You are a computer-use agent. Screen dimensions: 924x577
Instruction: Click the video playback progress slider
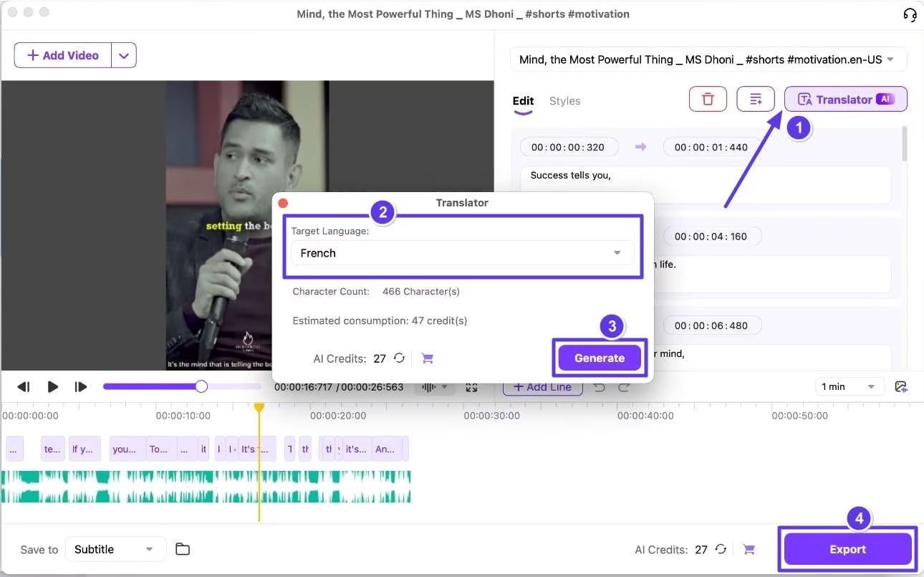click(182, 386)
